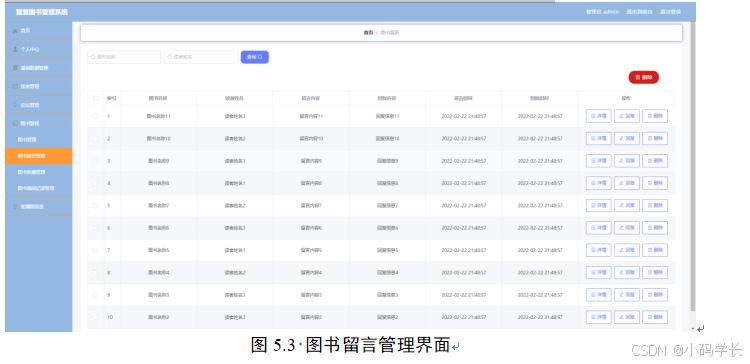This screenshot has height=364, width=750.
Task: Click 回复 reply for row 3
Action: click(x=627, y=161)
